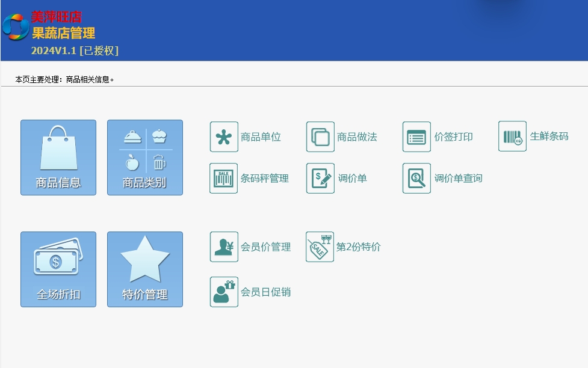Viewport: 588px width, 368px height.
Task: Click the 调价单查询 text label
Action: point(458,179)
